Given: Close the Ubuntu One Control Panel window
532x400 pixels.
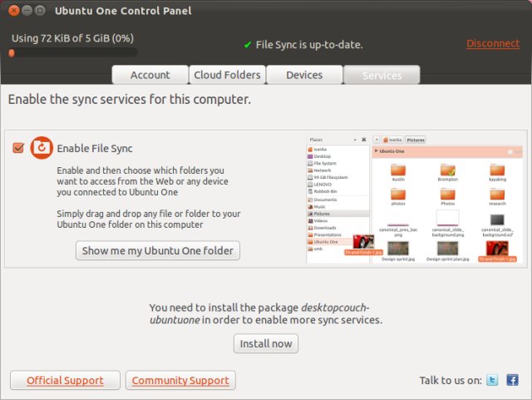Looking at the screenshot, I should pyautogui.click(x=12, y=11).
